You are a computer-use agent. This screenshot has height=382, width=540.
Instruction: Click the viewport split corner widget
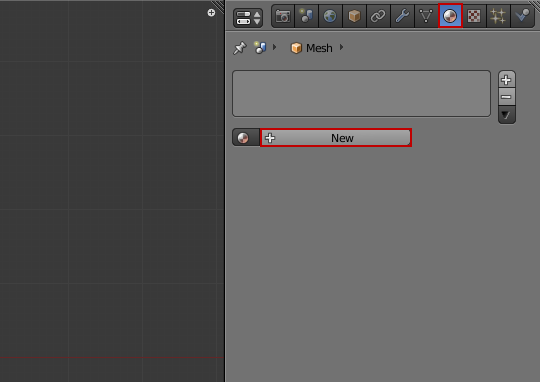218,6
